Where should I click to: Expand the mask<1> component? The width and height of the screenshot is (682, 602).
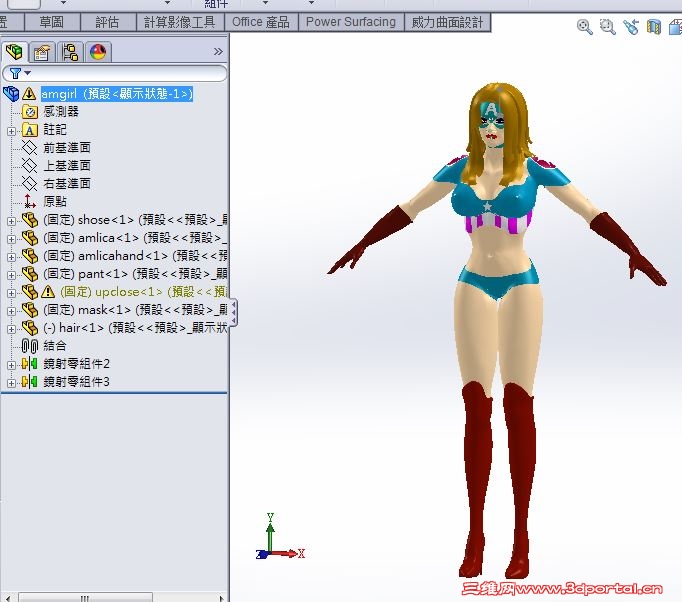tap(11, 311)
